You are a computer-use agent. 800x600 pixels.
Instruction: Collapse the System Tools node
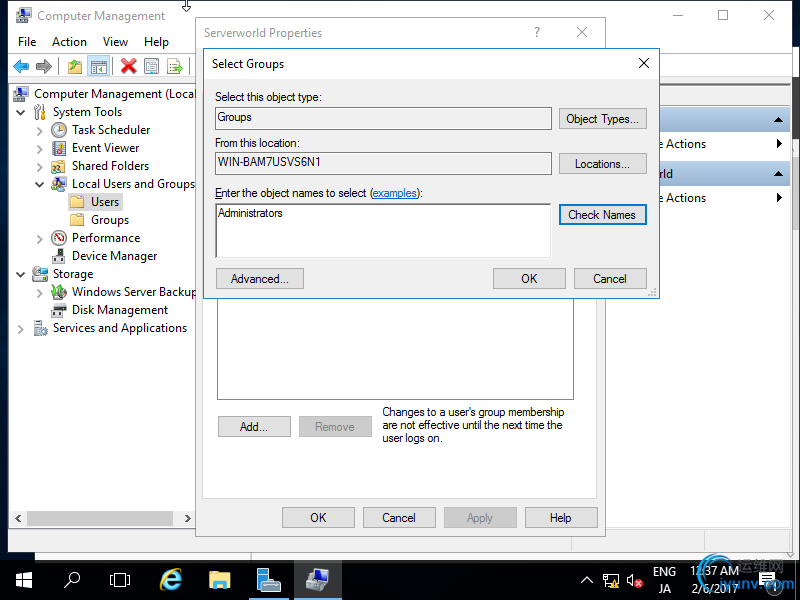(x=21, y=112)
